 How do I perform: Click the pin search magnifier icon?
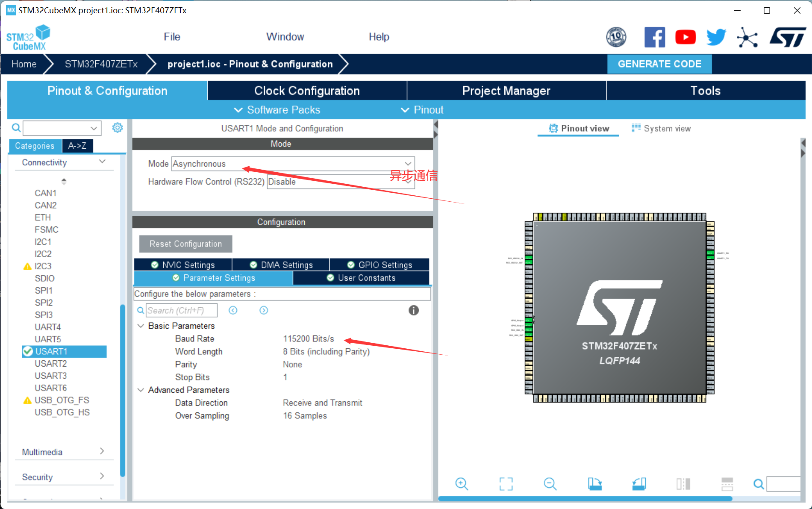pos(759,484)
